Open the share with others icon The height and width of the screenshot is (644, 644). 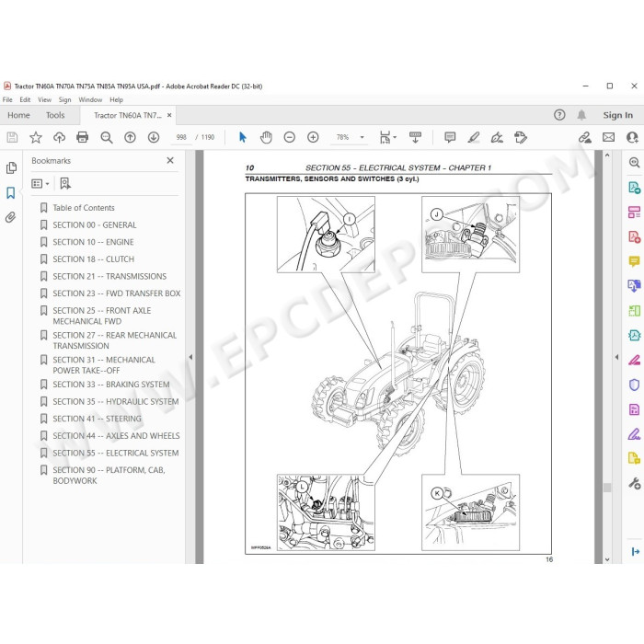coord(632,137)
